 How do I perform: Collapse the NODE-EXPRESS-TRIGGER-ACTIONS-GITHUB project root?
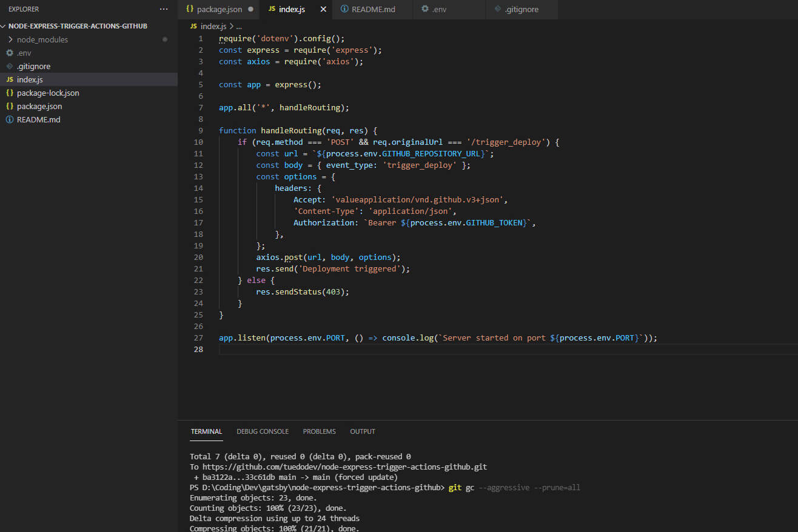coord(4,26)
